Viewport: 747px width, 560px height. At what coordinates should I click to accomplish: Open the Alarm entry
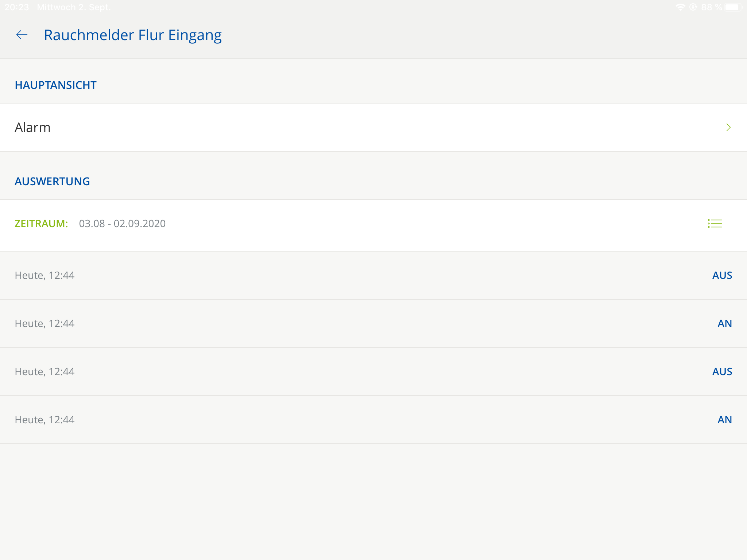pos(33,127)
